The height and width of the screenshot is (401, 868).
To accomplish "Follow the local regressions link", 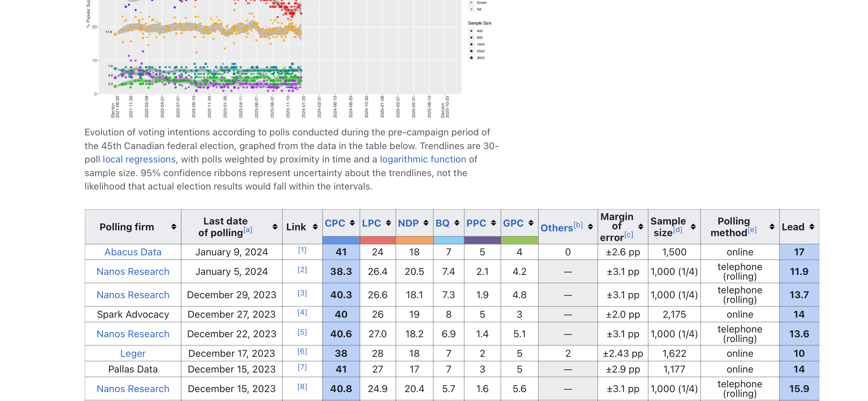I will pos(139,159).
